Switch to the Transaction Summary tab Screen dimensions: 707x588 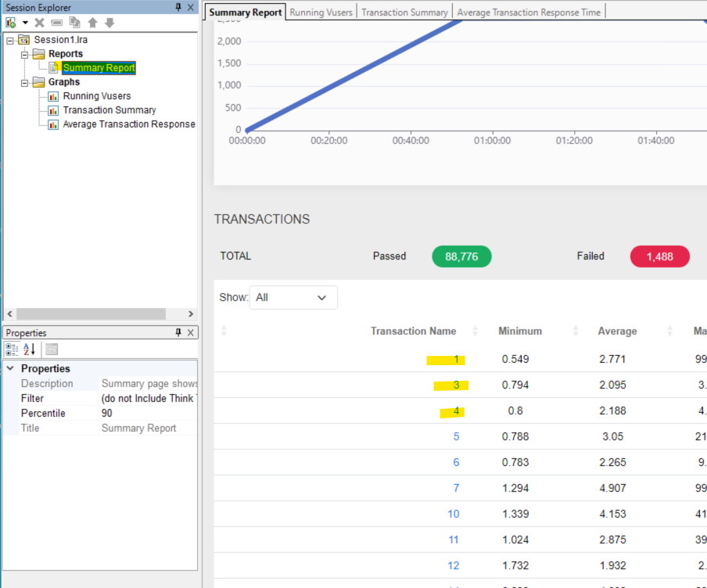[404, 13]
